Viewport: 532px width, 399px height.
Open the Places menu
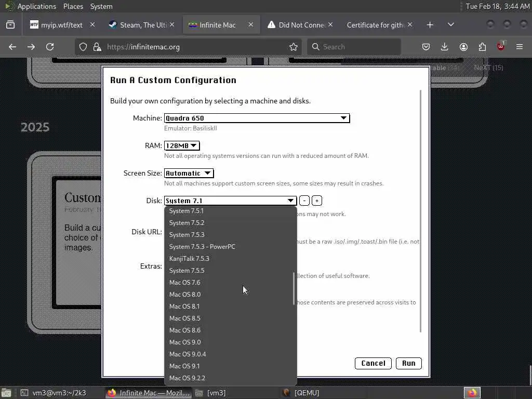point(73,6)
